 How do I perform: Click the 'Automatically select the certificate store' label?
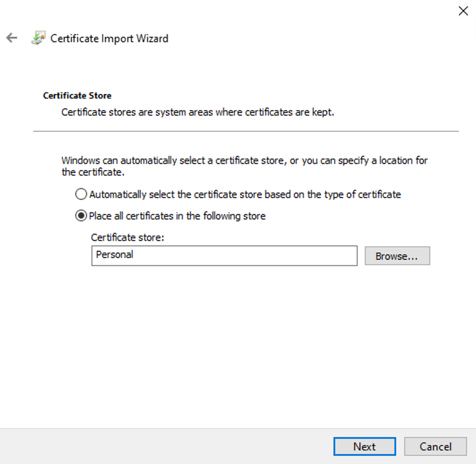point(245,194)
